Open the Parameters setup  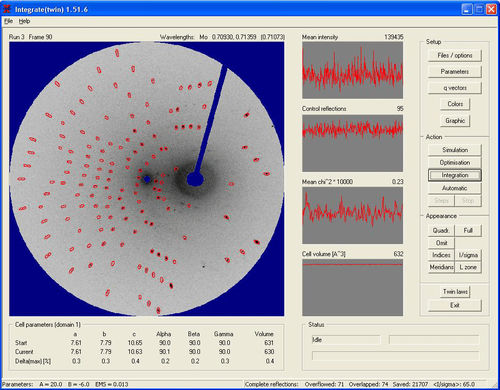tap(455, 72)
